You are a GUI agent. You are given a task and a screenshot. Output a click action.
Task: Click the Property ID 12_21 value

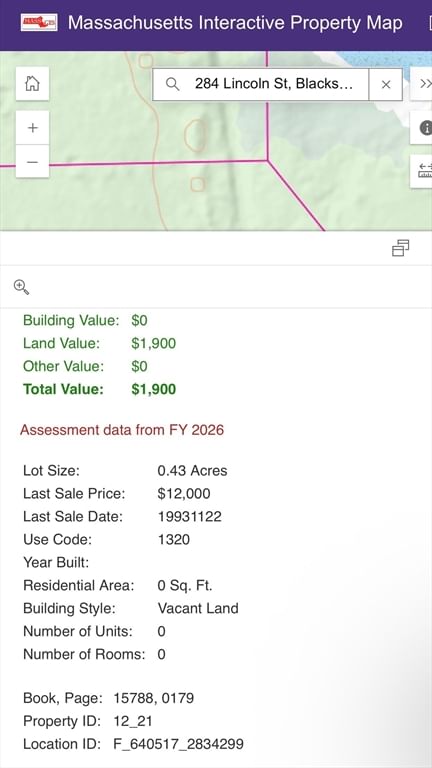133,721
